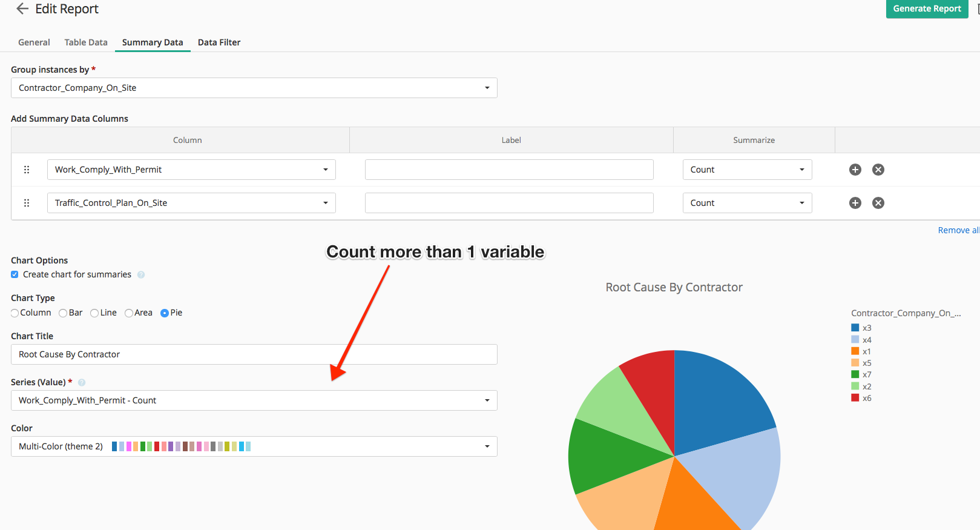Click the Add Summary Data Columns heading
Viewport: 980px width, 530px height.
click(x=70, y=119)
